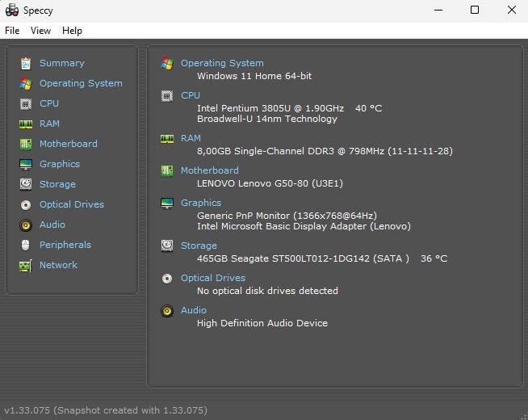Click the CPU chip icon in summary panel
528x420 pixels.
coord(167,96)
